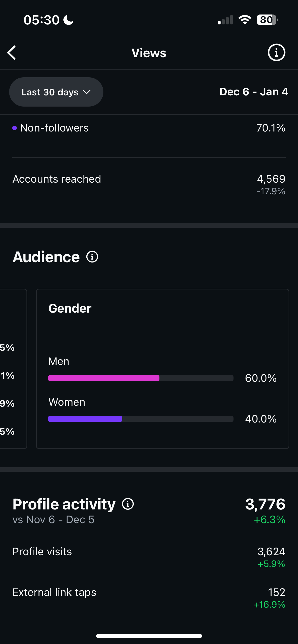The image size is (298, 644).
Task: Tap the Accounts reached row
Action: tap(149, 179)
